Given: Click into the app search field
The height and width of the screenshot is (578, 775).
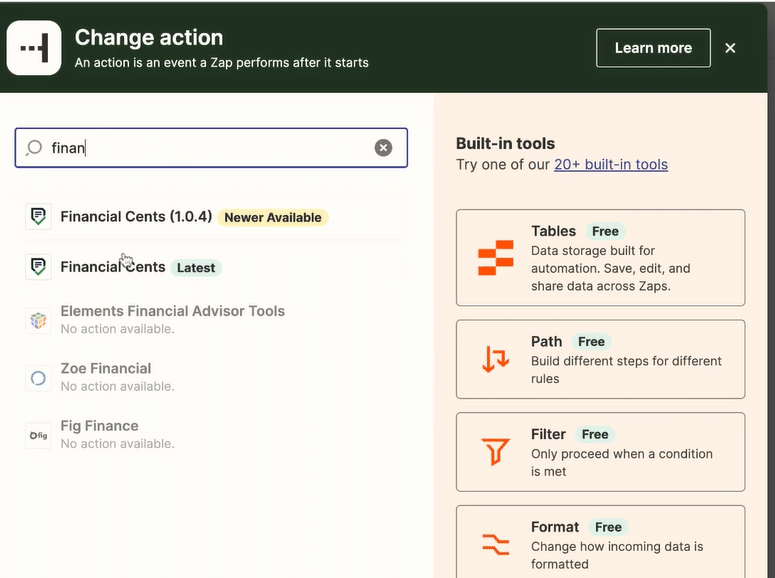Looking at the screenshot, I should 211,148.
